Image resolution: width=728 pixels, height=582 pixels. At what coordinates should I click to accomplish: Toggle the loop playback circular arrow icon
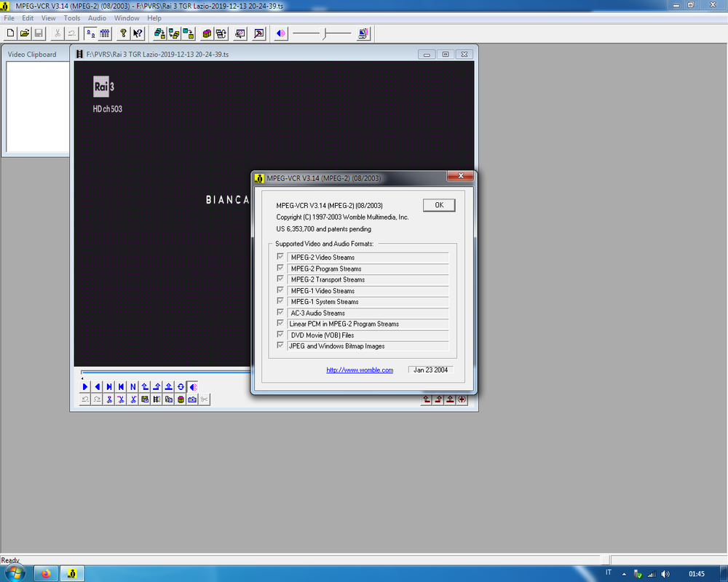181,386
